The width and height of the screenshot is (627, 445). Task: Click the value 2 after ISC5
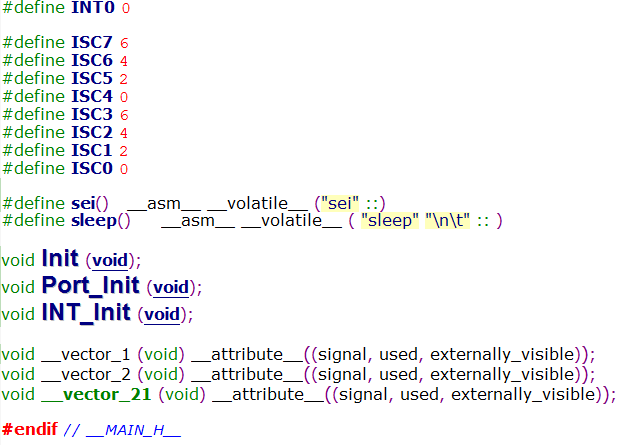(x=124, y=79)
